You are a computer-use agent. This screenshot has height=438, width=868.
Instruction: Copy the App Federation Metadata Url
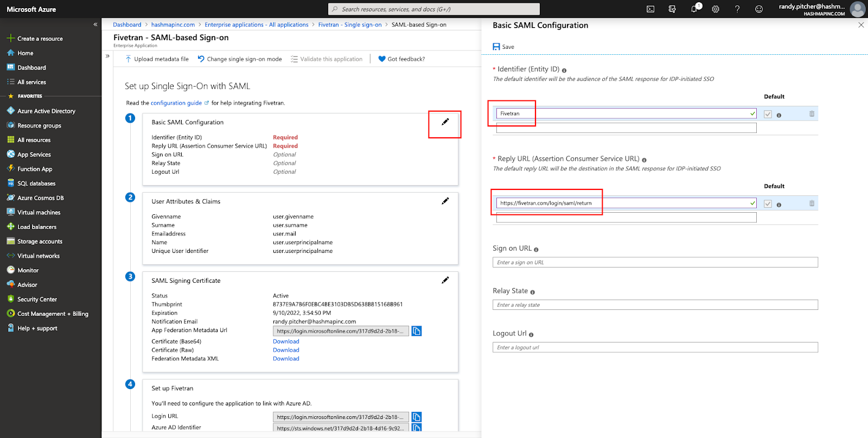point(417,331)
